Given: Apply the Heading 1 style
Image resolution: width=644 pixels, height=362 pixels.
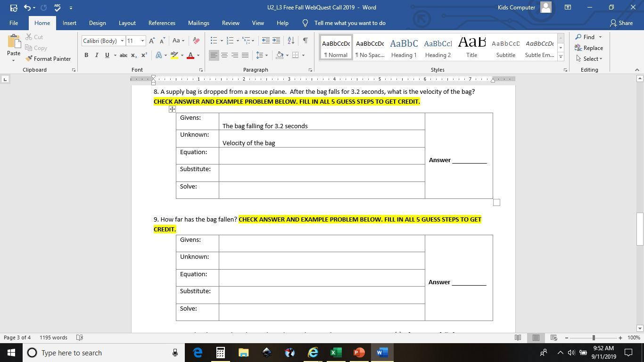Looking at the screenshot, I should click(404, 48).
